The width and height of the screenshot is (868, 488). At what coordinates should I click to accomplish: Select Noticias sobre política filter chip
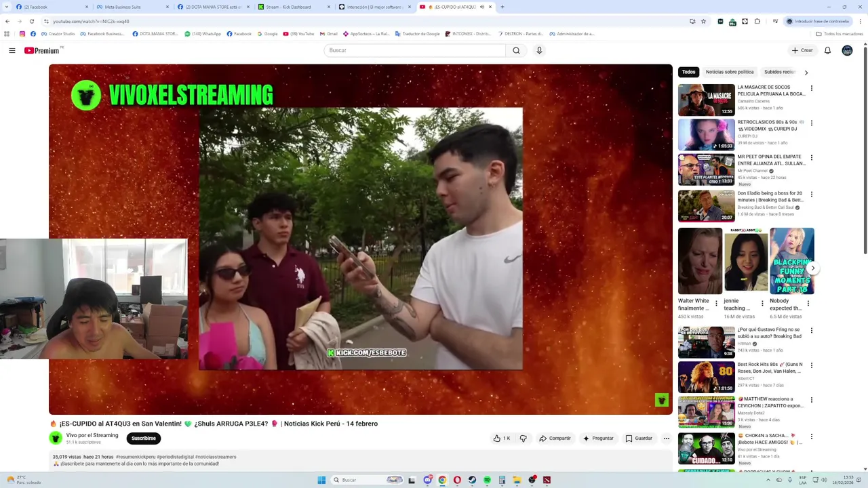click(x=729, y=72)
